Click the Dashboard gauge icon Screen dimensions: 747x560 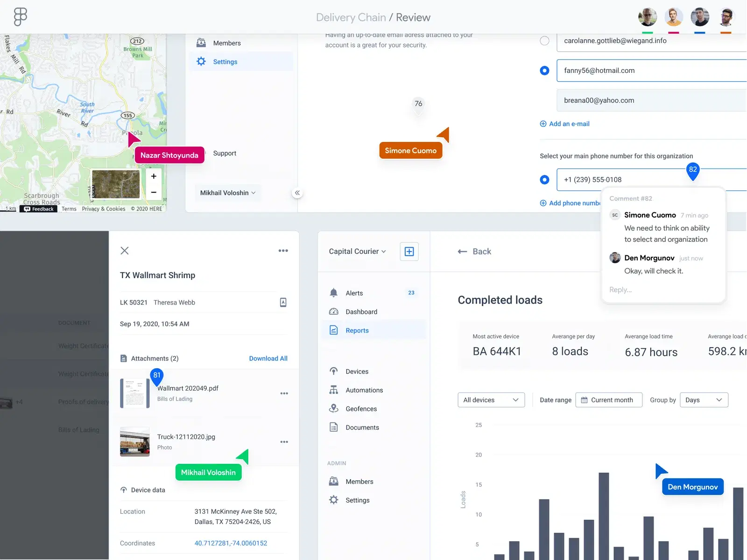click(x=334, y=312)
